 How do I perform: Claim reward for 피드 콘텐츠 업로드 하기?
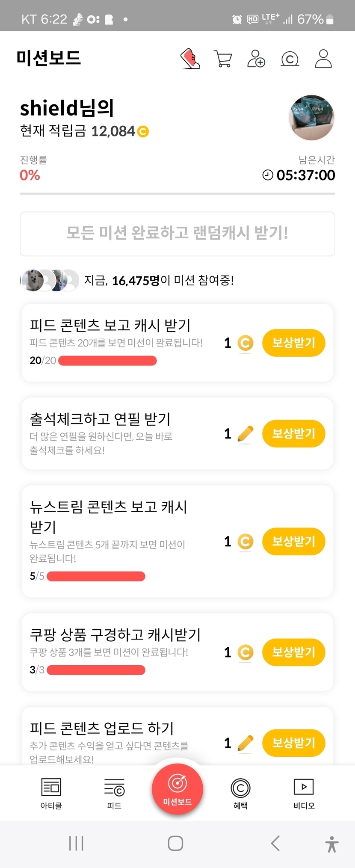pos(293,743)
